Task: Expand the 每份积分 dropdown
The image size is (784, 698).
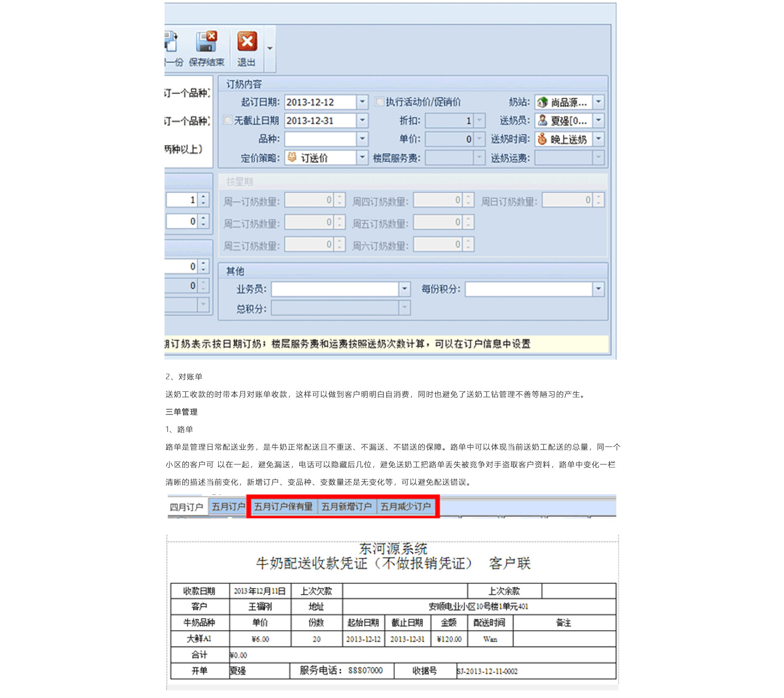Action: pyautogui.click(x=598, y=289)
